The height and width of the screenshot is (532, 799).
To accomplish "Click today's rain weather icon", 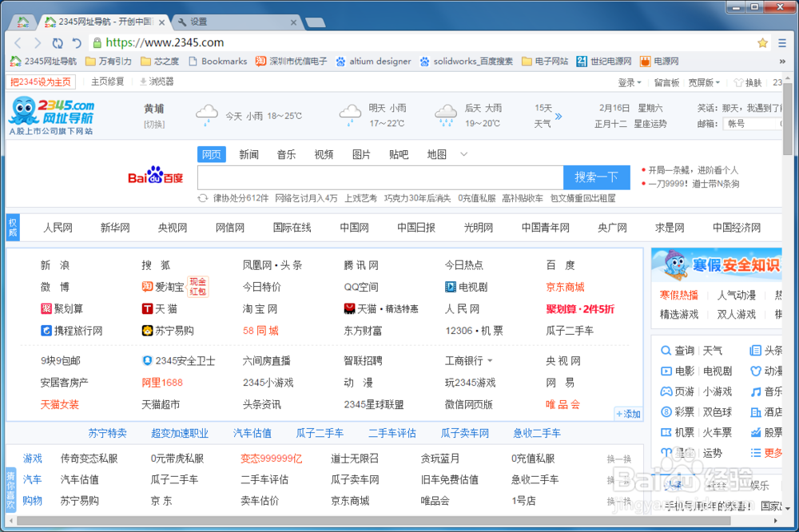I will point(206,115).
